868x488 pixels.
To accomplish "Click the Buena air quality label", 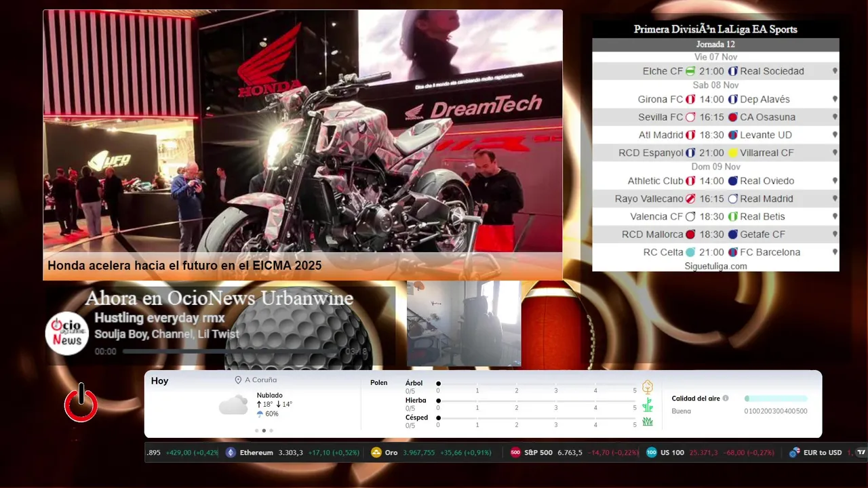I will [682, 411].
